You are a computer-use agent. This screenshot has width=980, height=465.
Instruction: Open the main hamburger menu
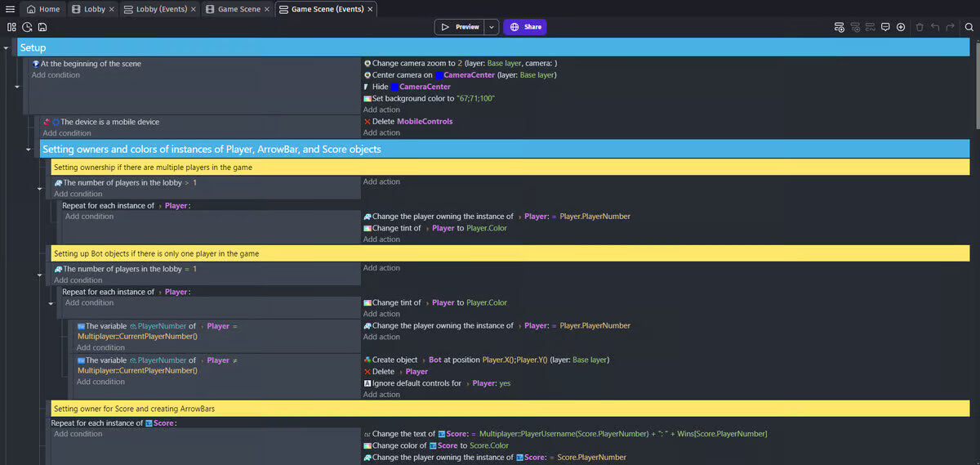(9, 9)
